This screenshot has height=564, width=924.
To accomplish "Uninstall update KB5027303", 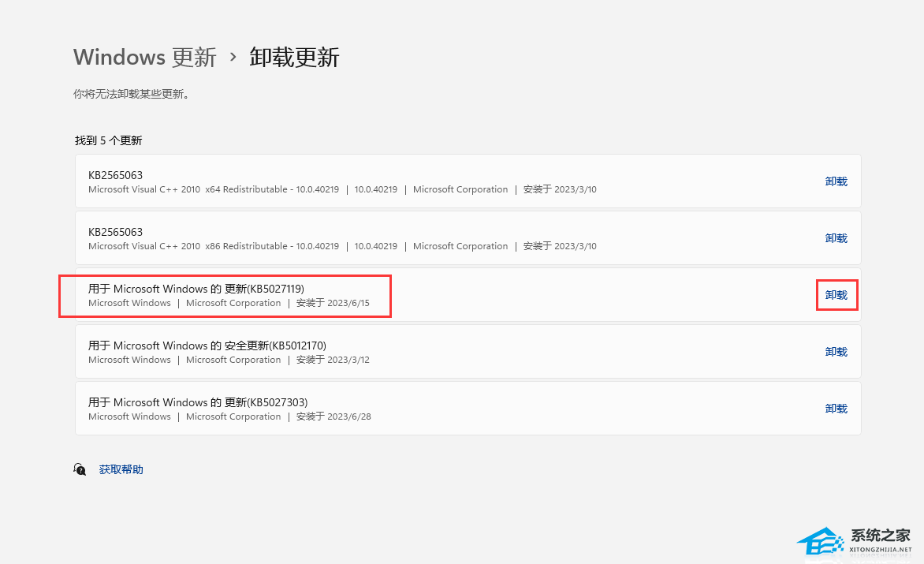I will 836,409.
